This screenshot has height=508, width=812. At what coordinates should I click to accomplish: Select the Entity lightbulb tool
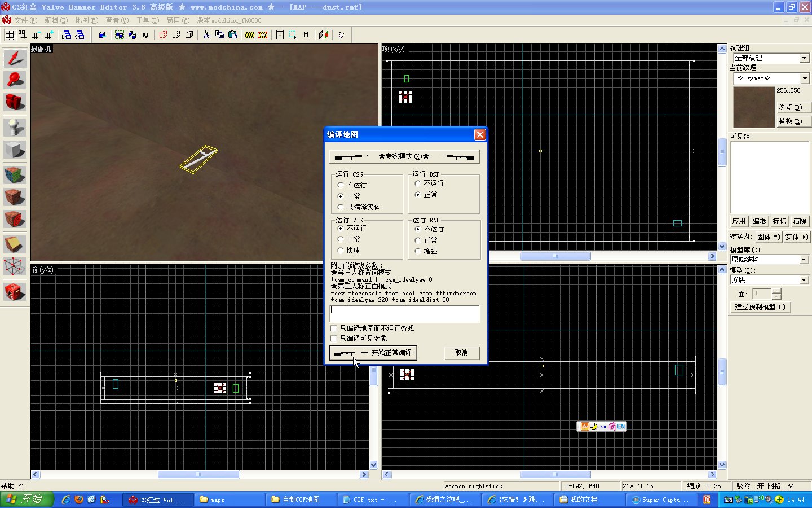click(x=15, y=127)
